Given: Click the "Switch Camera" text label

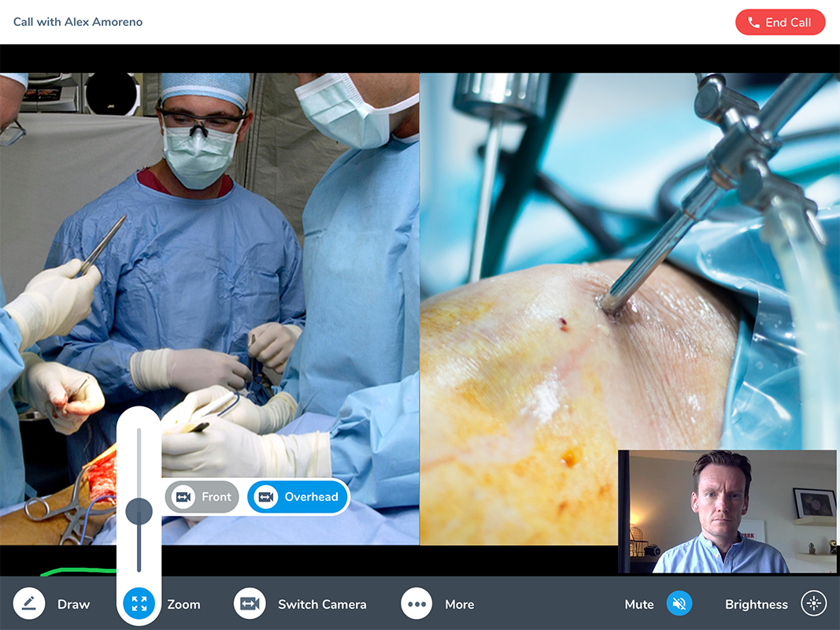Looking at the screenshot, I should click(x=322, y=605).
